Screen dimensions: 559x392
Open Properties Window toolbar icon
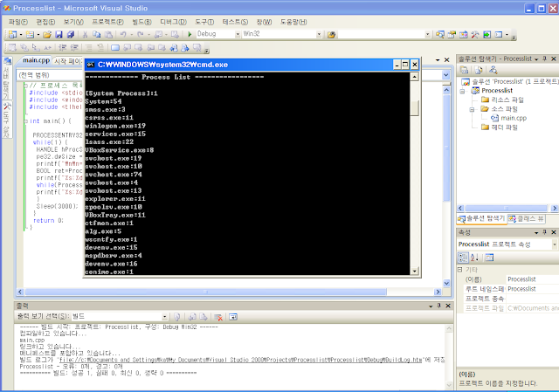[452, 35]
